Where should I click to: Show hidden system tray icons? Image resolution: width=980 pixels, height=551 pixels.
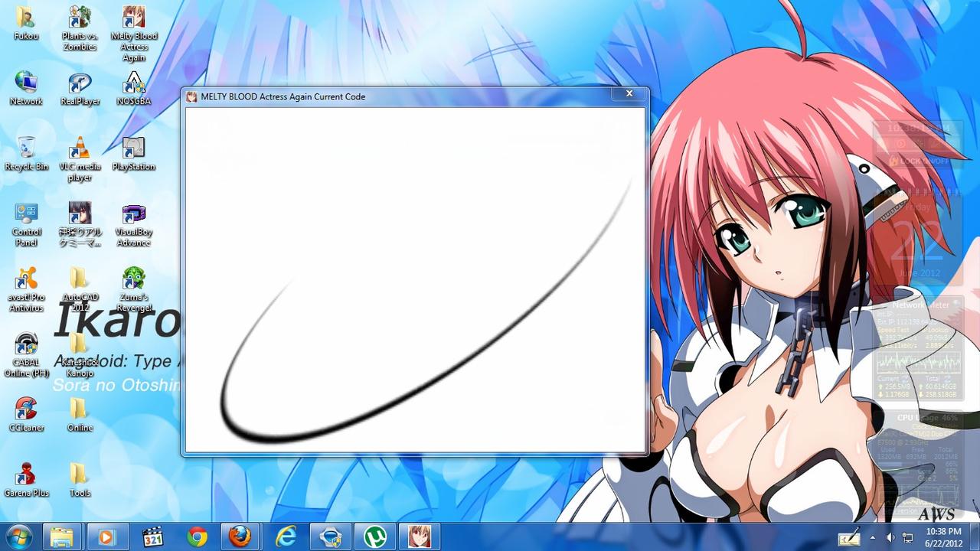pyautogui.click(x=873, y=537)
